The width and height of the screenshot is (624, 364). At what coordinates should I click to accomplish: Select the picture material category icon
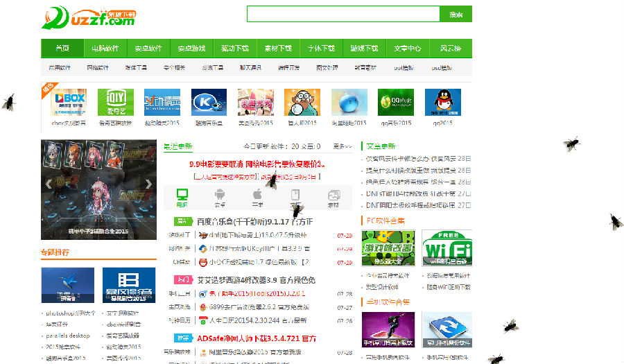coord(333,195)
